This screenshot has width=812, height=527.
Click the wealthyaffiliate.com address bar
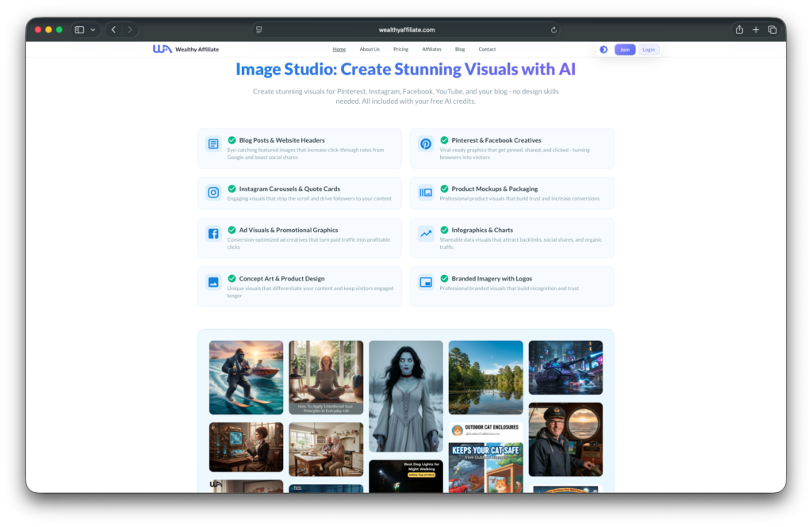[x=406, y=30]
